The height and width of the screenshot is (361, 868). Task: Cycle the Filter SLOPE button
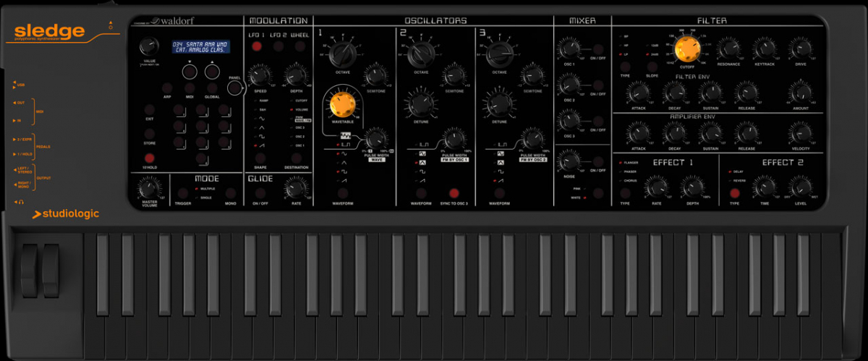(x=652, y=67)
